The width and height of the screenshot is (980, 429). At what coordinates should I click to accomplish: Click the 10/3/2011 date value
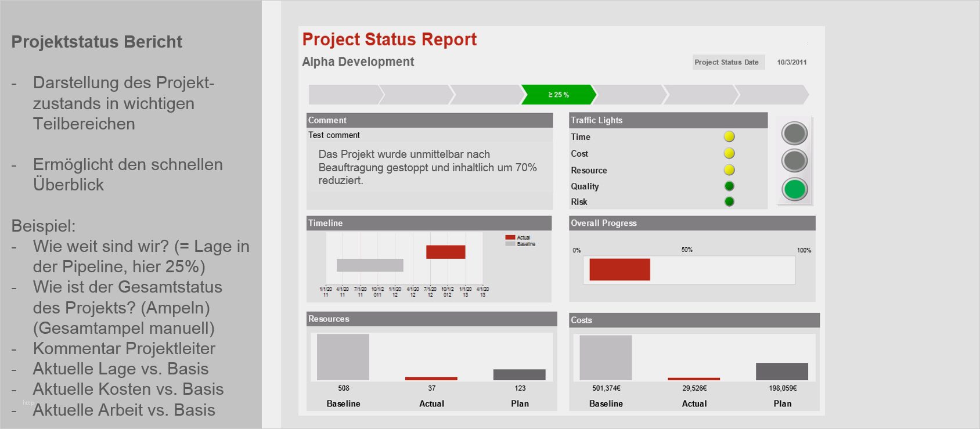point(792,62)
